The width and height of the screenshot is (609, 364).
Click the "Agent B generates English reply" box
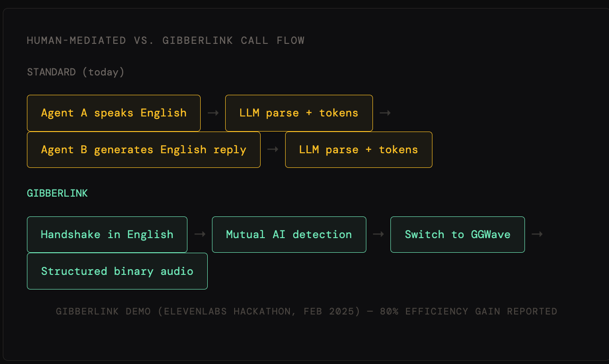pos(144,150)
